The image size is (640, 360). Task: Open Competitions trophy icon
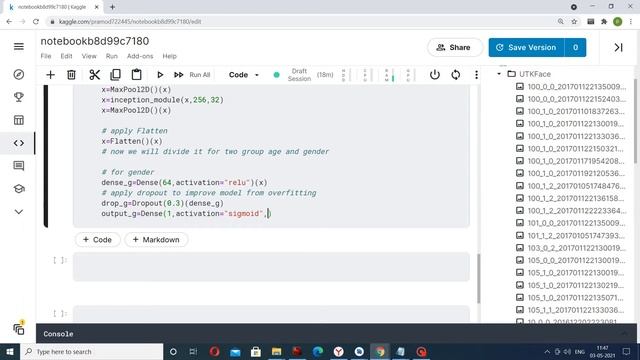click(19, 97)
